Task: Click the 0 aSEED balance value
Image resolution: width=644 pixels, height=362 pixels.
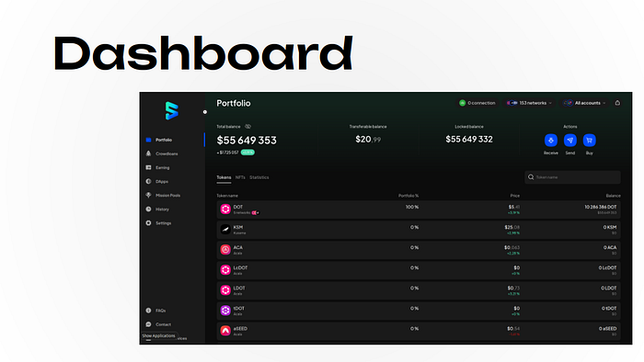Action: [x=607, y=329]
